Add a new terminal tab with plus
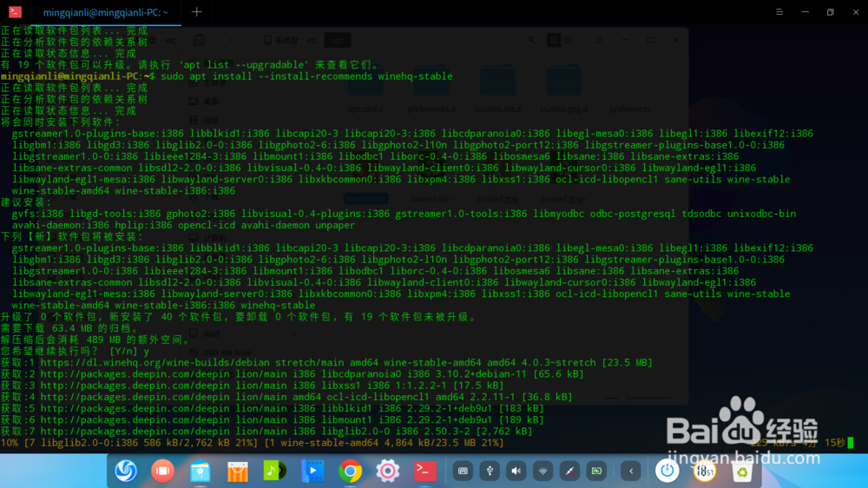868x488 pixels. point(196,11)
